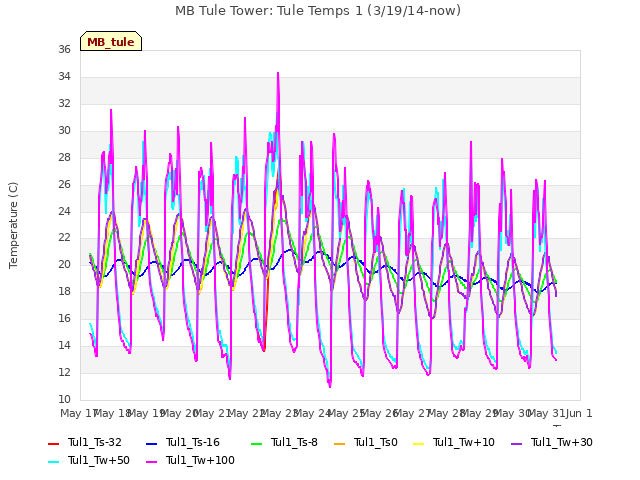Click the magenta Tul1_Tw+100 legend swatch
This screenshot has width=640, height=480.
tap(151, 462)
